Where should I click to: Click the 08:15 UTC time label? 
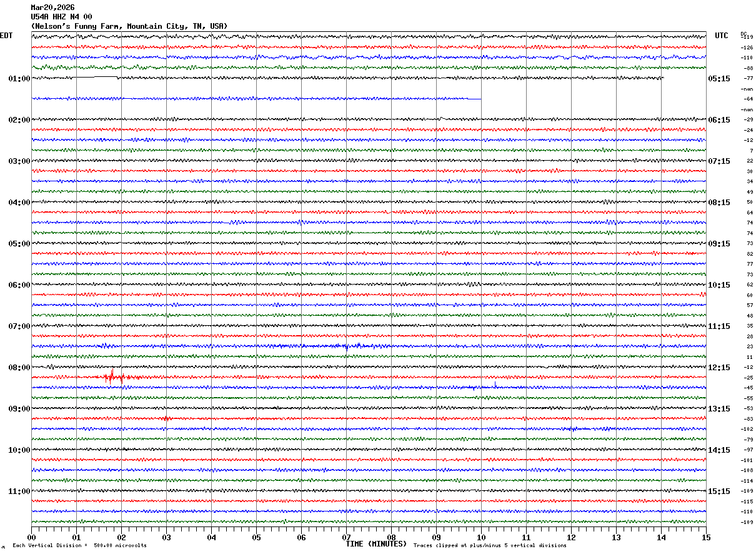pyautogui.click(x=719, y=203)
